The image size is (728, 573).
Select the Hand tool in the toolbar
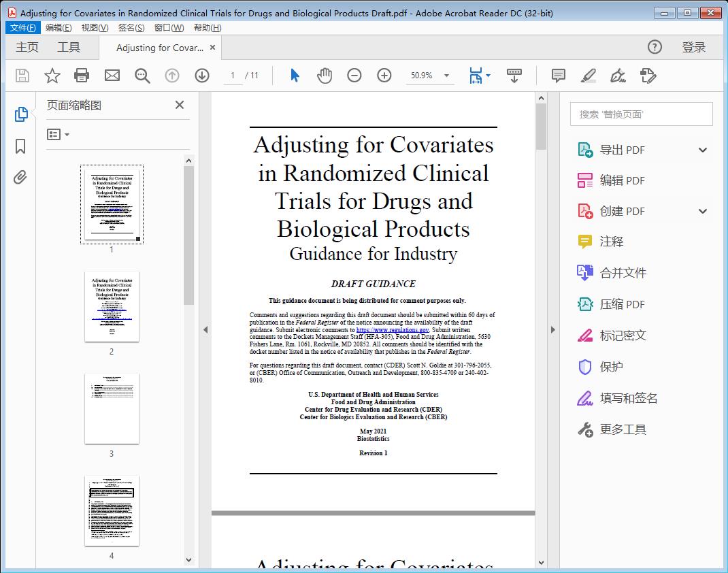pyautogui.click(x=325, y=76)
